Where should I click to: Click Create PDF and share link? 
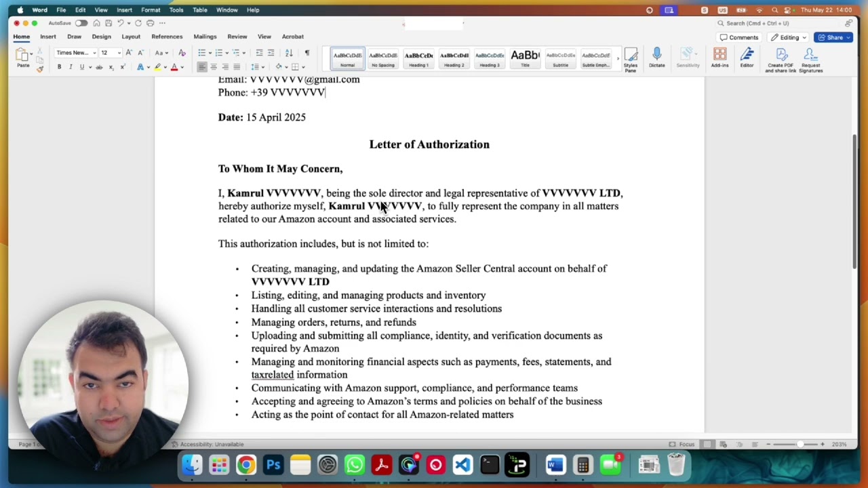click(x=781, y=60)
